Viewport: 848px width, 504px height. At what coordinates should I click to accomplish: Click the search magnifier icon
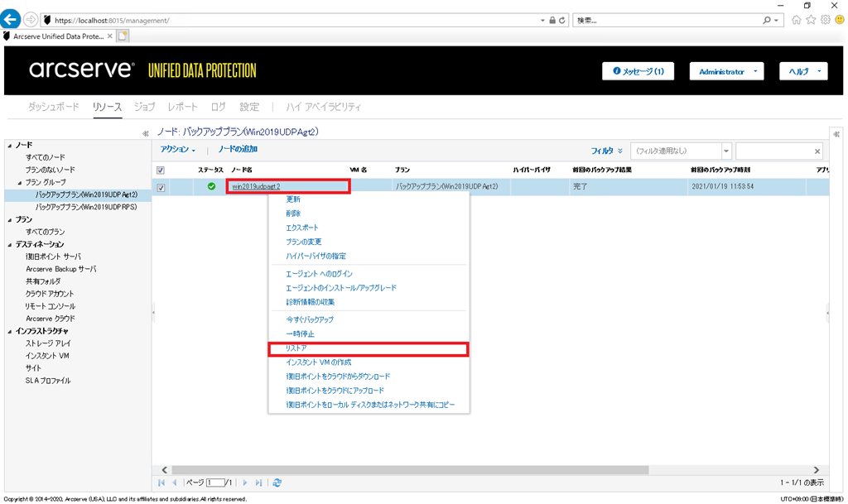coord(766,21)
